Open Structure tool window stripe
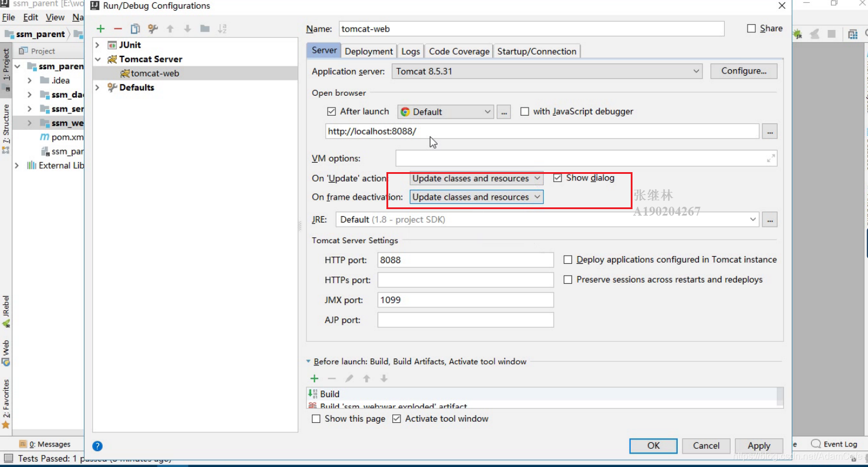868x467 pixels. (x=6, y=129)
